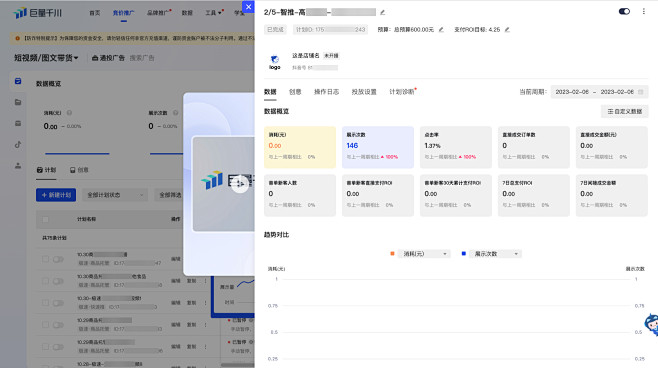Viewport: 658px width, 368px height.
Task: Open the 当前周期 date range picker
Action: coord(599,92)
